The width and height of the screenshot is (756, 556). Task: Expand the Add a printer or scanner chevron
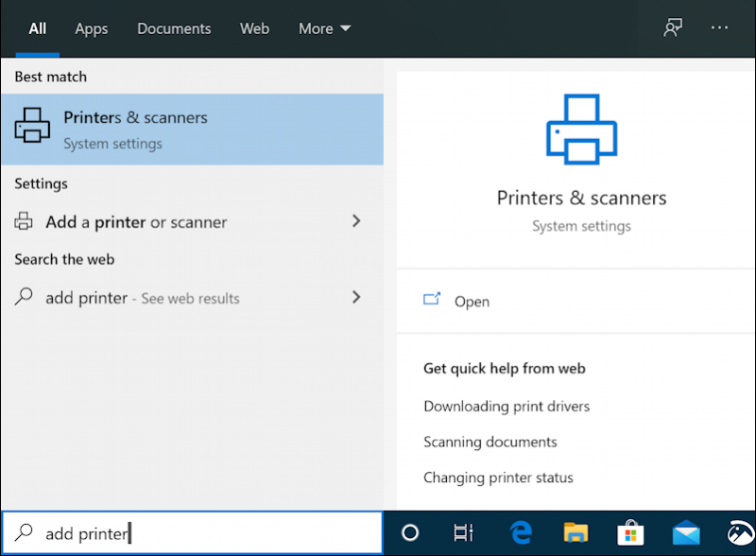point(356,221)
